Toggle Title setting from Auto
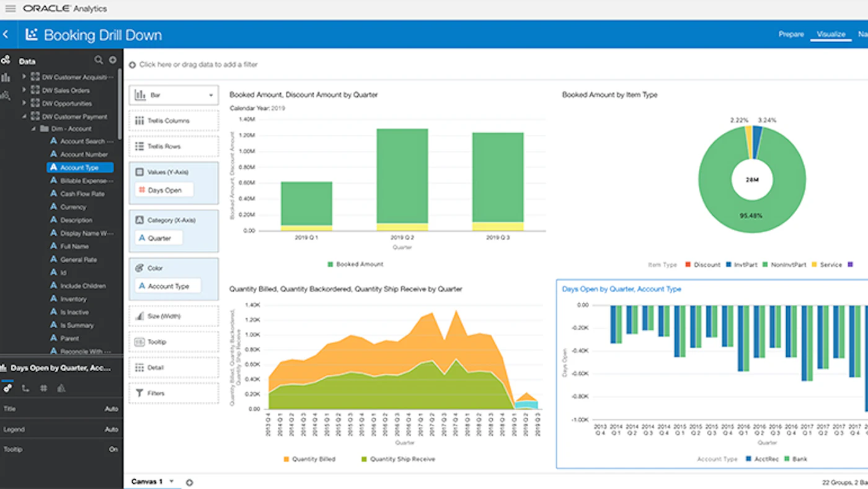This screenshot has width=868, height=489. 112,408
